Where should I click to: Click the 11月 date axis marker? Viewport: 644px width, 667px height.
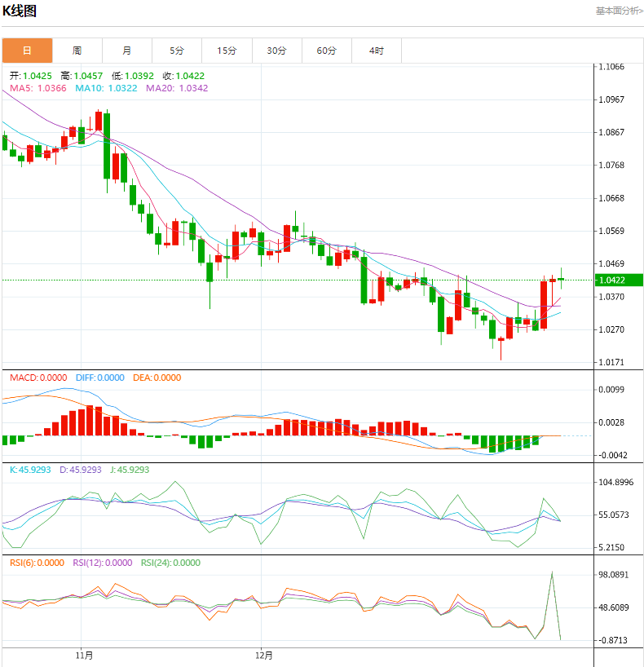[84, 655]
